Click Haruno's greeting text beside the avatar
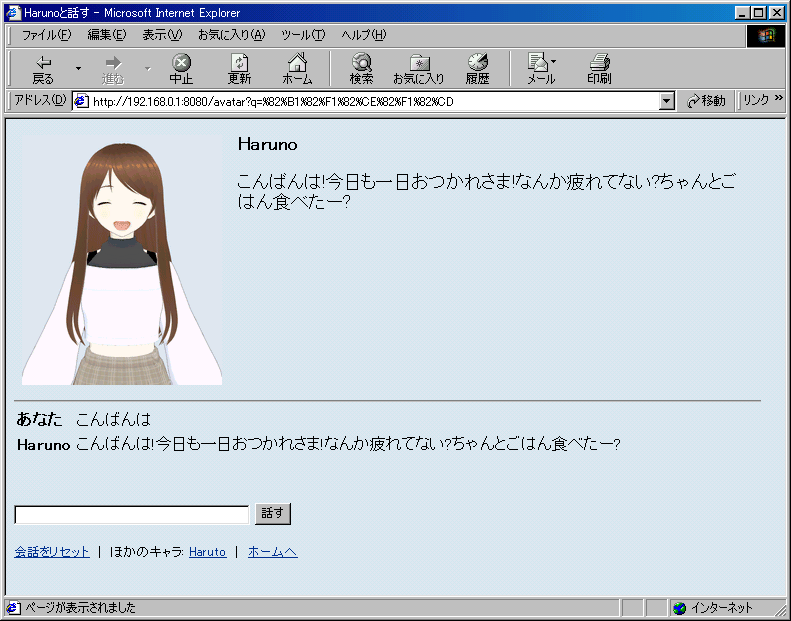Screen dimensions: 791x621 point(486,191)
